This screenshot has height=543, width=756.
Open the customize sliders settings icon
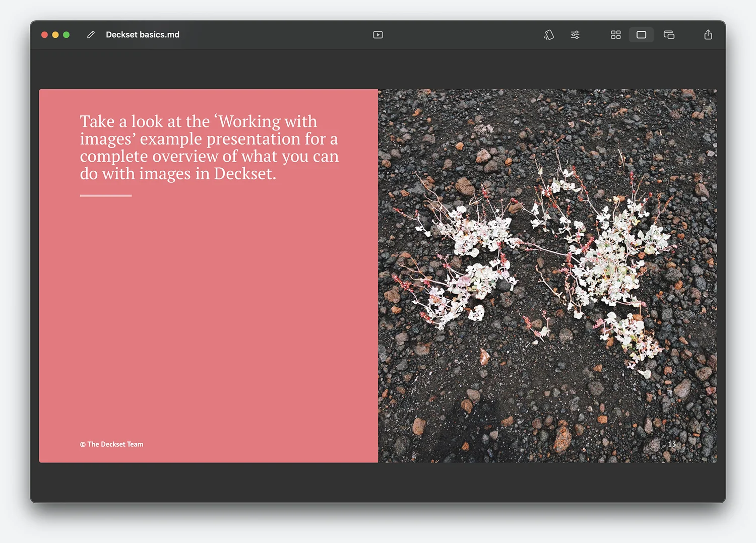pos(575,35)
